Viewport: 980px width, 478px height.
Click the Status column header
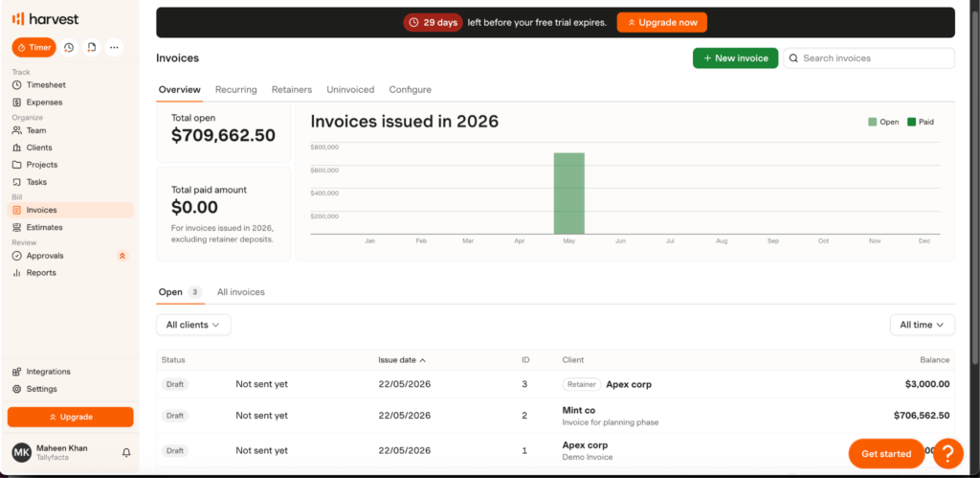pyautogui.click(x=173, y=360)
